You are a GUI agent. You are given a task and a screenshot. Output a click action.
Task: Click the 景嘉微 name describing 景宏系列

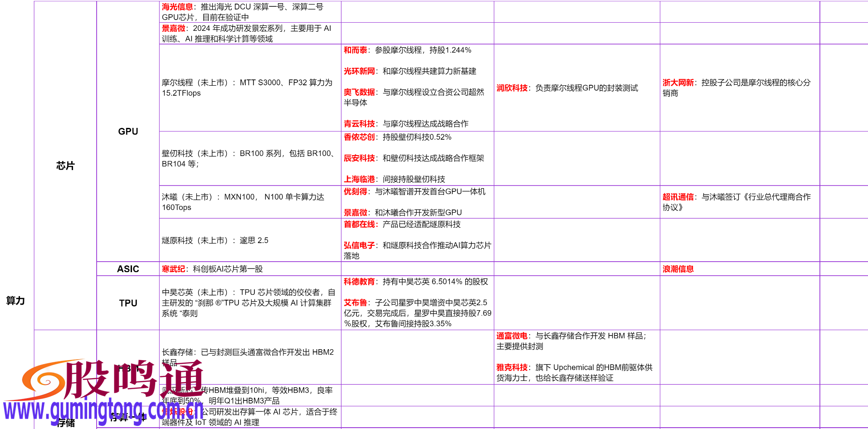pos(173,29)
